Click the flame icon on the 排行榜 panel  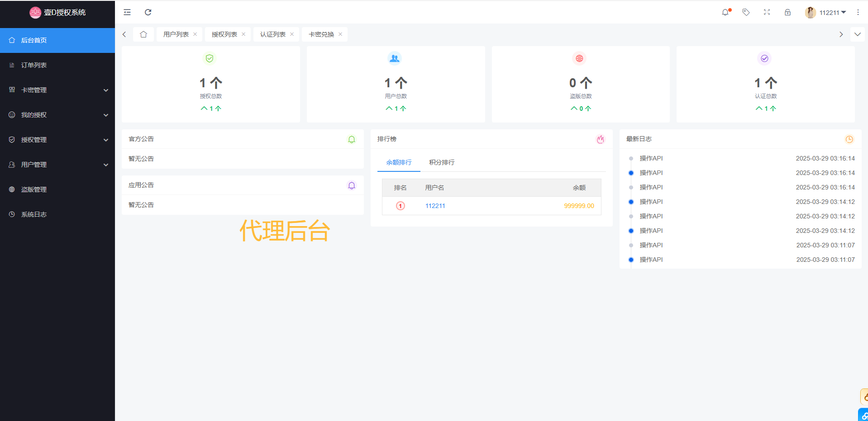(600, 139)
